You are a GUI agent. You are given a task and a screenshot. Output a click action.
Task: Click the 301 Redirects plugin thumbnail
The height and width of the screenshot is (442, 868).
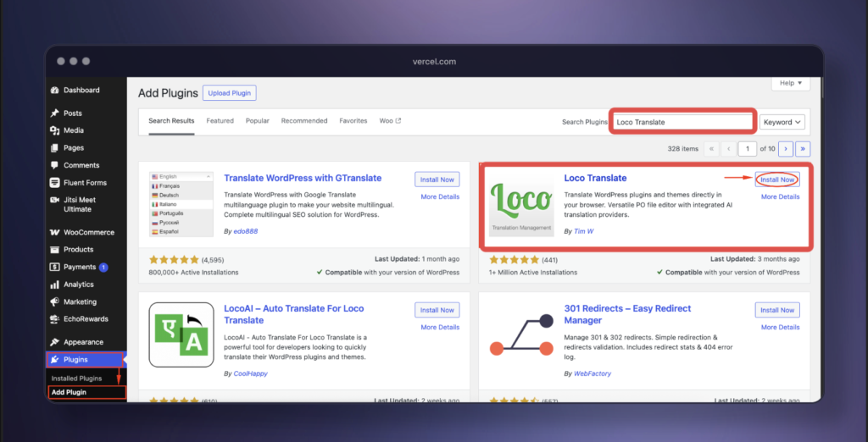pos(521,334)
